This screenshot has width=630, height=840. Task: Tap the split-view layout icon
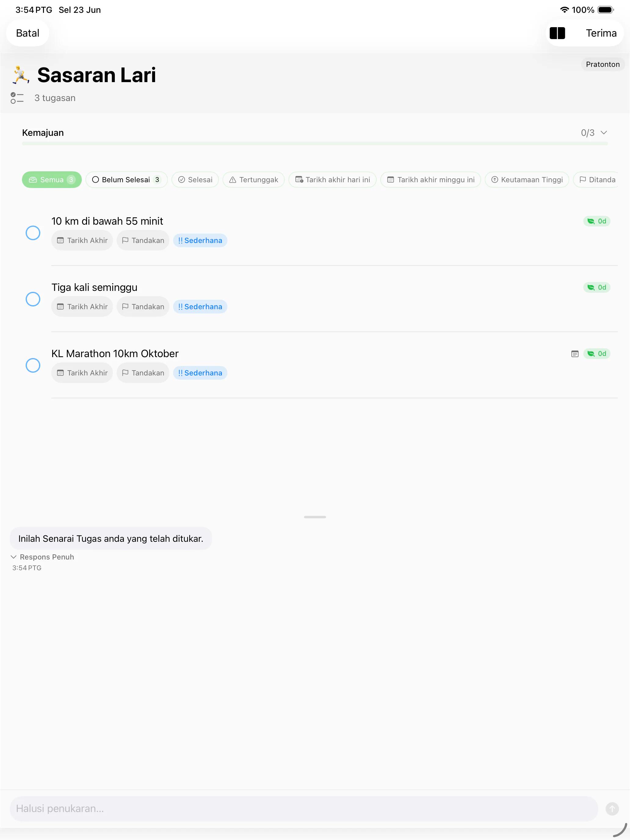pos(557,33)
